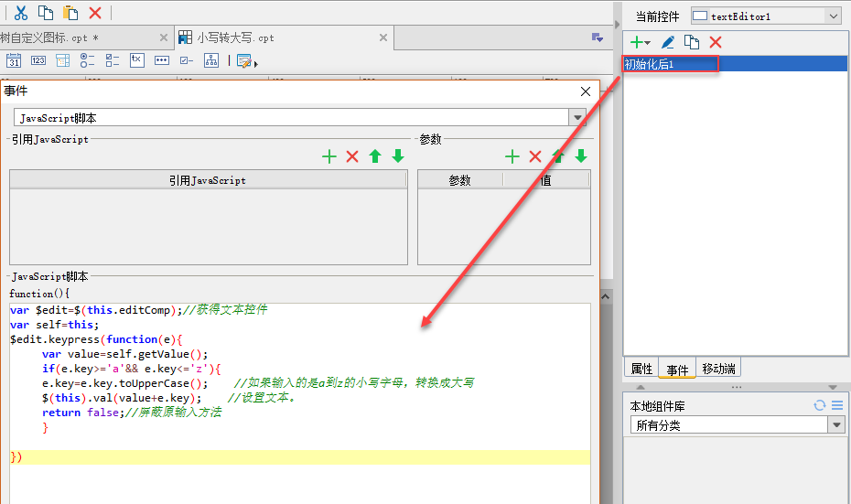Insert a text box (tx) widget

[x=136, y=59]
